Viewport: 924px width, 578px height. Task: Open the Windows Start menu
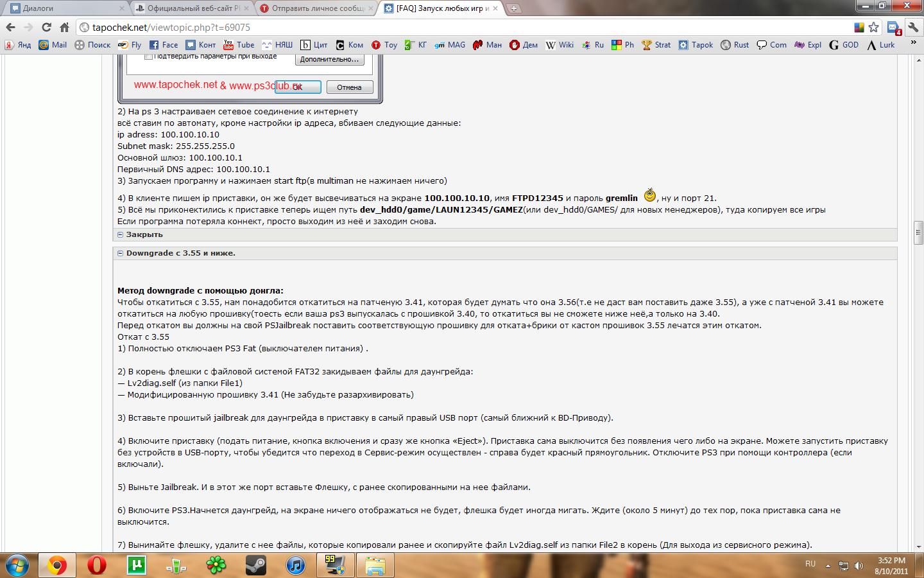pyautogui.click(x=17, y=565)
